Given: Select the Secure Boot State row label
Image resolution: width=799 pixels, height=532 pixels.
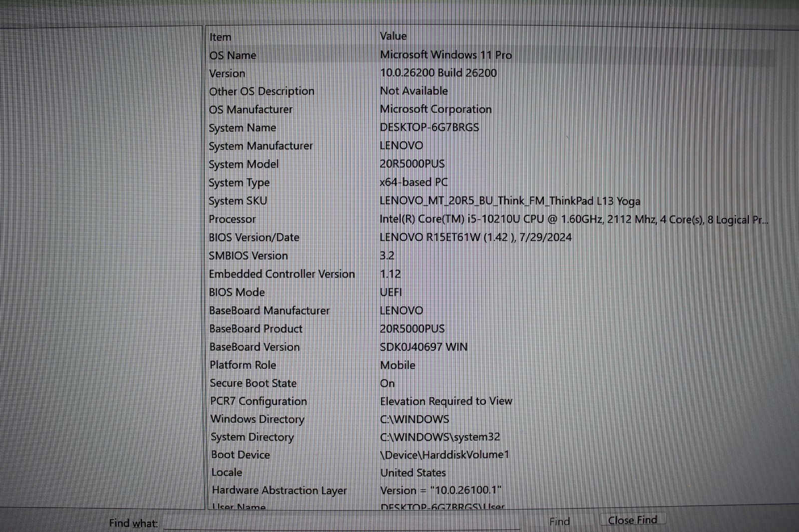Looking at the screenshot, I should (253, 383).
